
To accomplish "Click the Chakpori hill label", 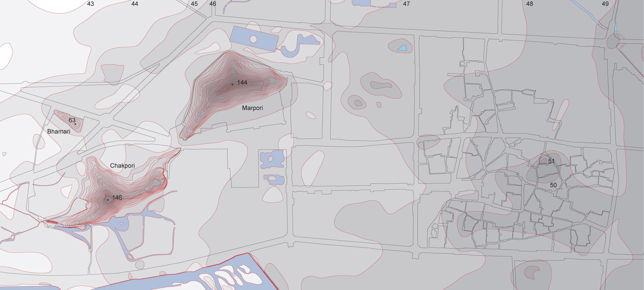I will (x=122, y=166).
